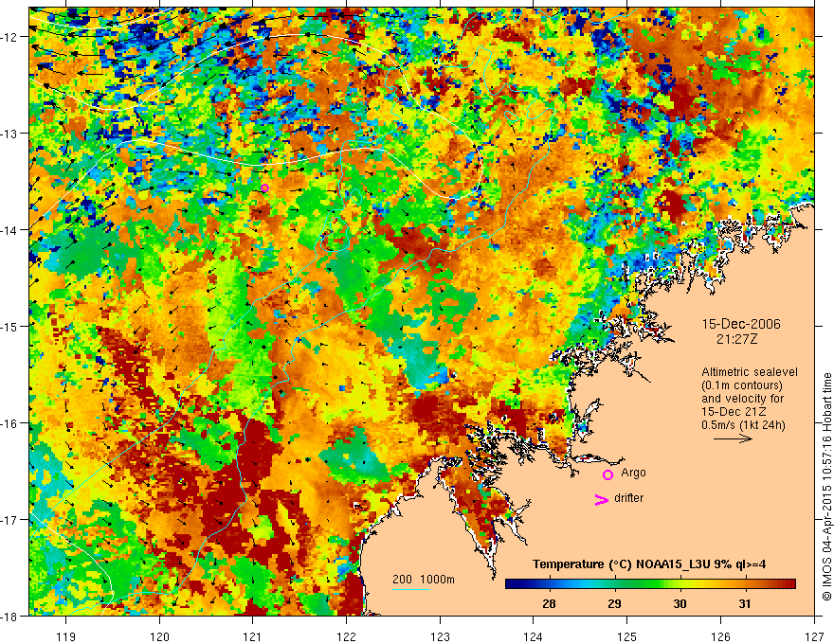Click the 31 value on the temperature scale
834x644 pixels.
coord(745,603)
